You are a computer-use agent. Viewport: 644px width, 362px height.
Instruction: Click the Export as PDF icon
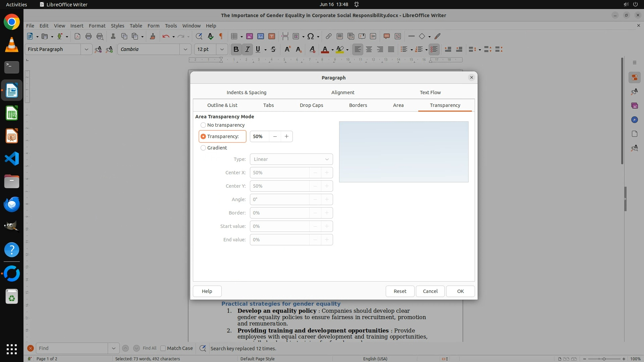coord(77,36)
